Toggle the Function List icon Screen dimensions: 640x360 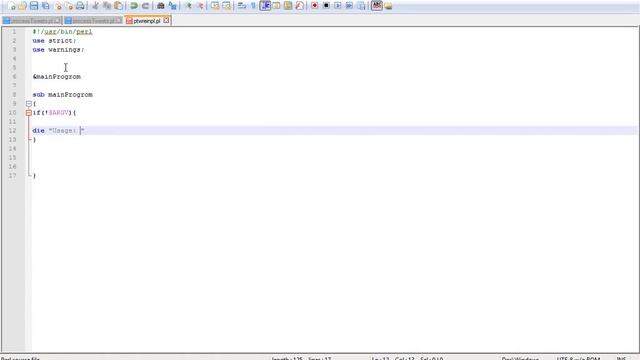tap(299, 6)
